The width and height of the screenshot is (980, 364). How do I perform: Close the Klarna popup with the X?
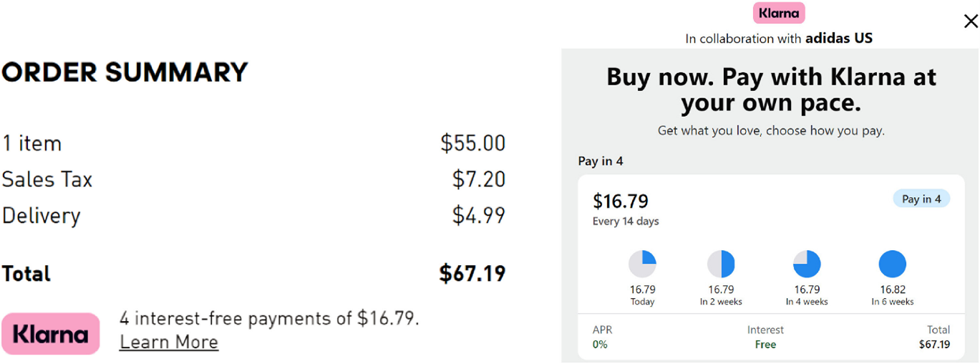tap(970, 21)
